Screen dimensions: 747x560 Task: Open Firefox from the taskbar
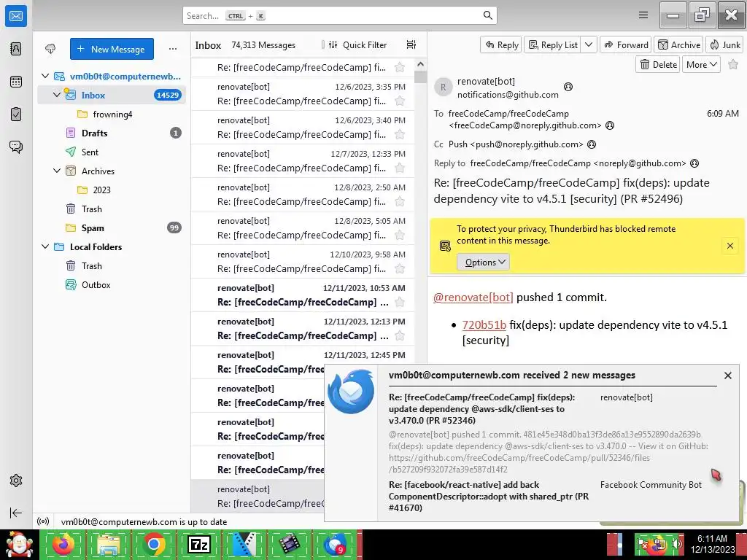(63, 544)
